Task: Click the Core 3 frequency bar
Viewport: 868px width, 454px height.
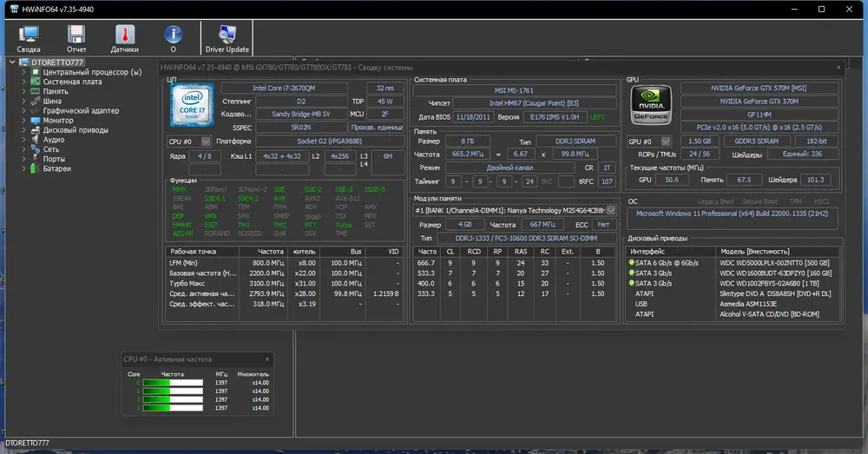Action: pyautogui.click(x=173, y=408)
